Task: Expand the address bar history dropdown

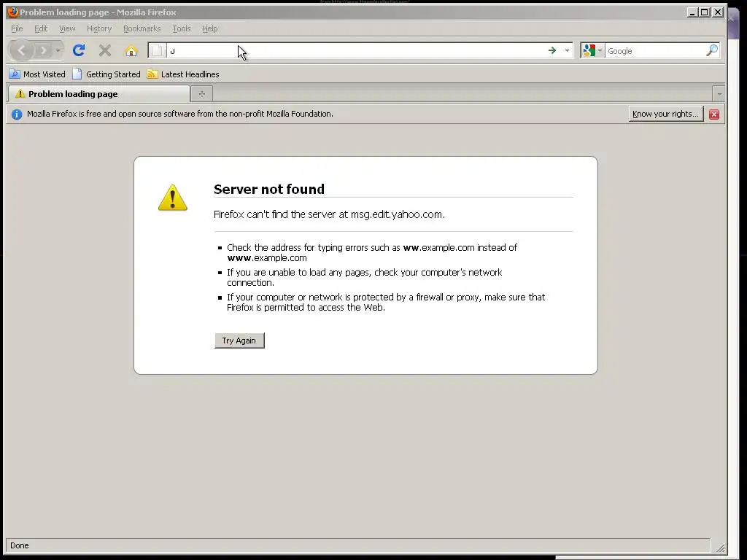Action: coord(567,50)
